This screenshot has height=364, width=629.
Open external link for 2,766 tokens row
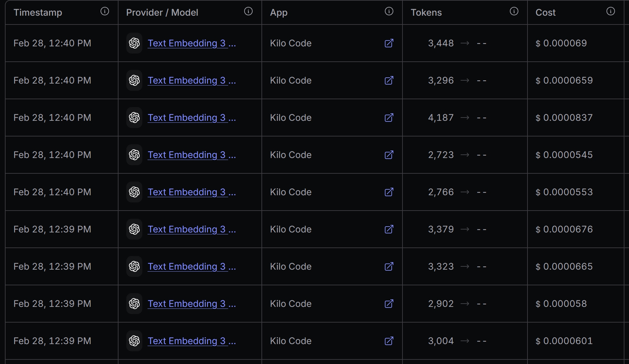click(x=389, y=192)
